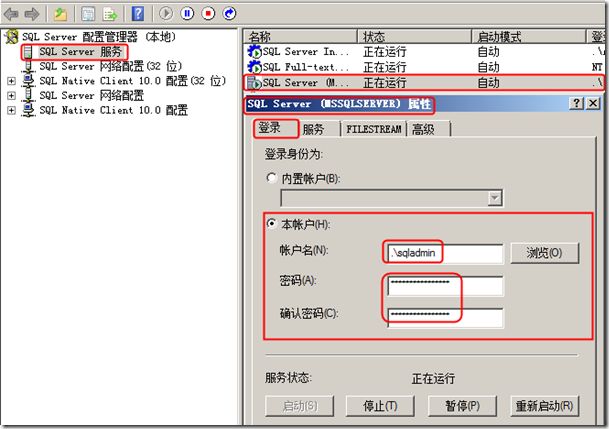This screenshot has height=429, width=609.
Task: Go up one level via toolbar icon
Action: (60, 14)
